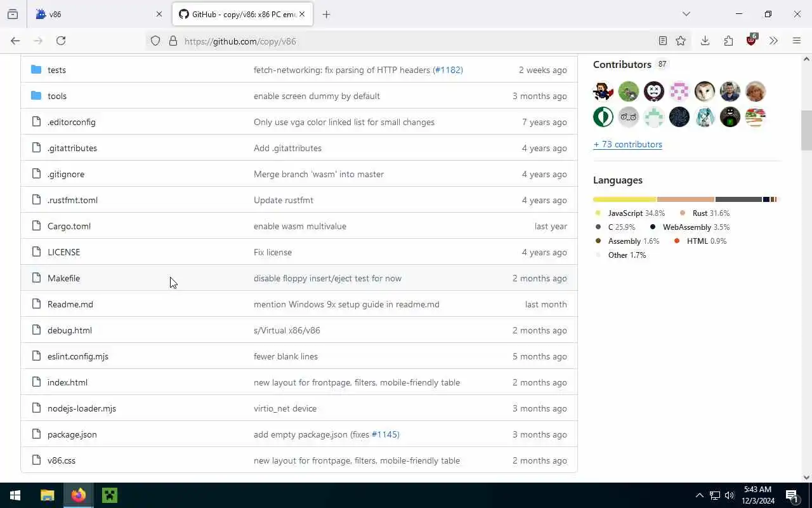
Task: Click the file icon beside Makefile
Action: coord(36,278)
